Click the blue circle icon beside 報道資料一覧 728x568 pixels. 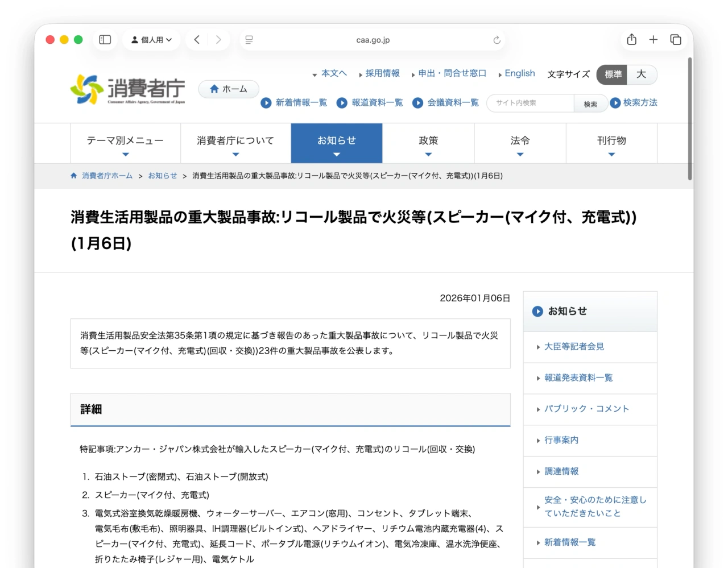(342, 103)
